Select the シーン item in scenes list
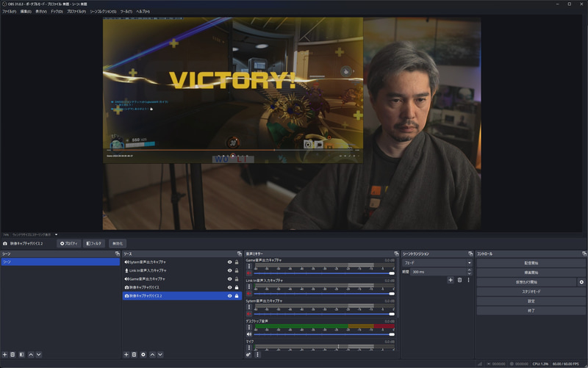This screenshot has width=588, height=368. click(60, 262)
